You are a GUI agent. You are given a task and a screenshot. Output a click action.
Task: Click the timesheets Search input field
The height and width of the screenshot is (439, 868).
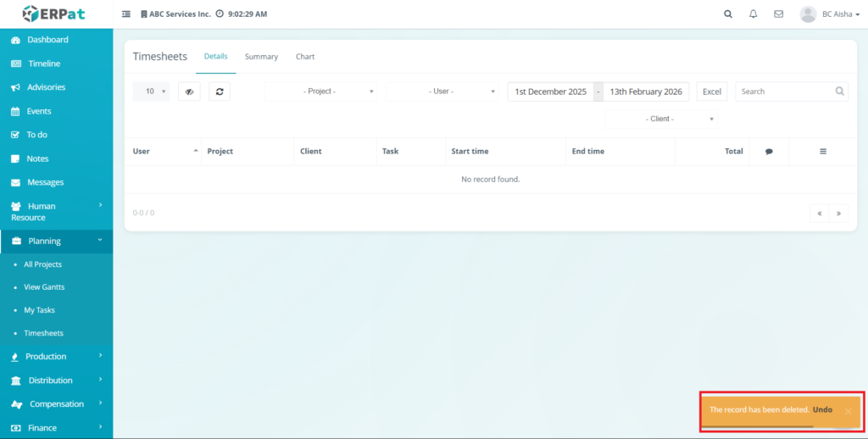tap(784, 92)
